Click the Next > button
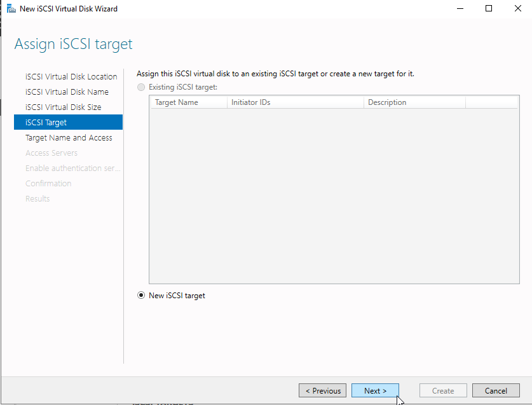532x405 pixels. 375,391
